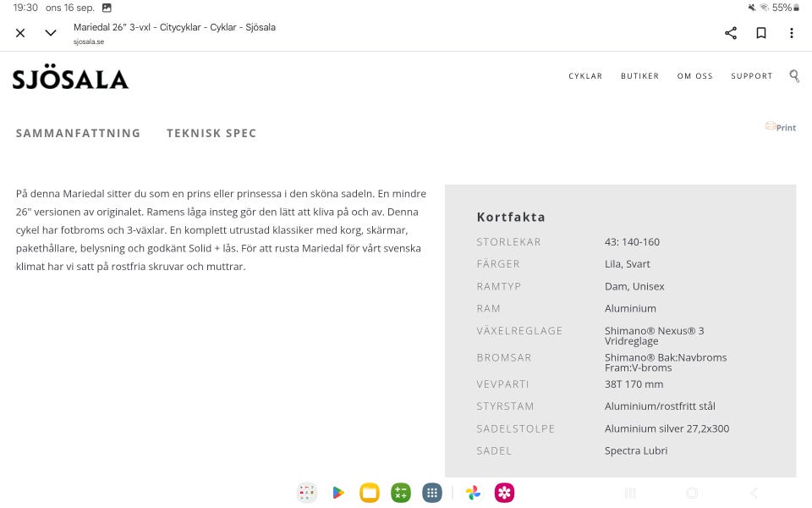Click the image notification icon in status bar
The height and width of the screenshot is (508, 812).
coord(107,8)
